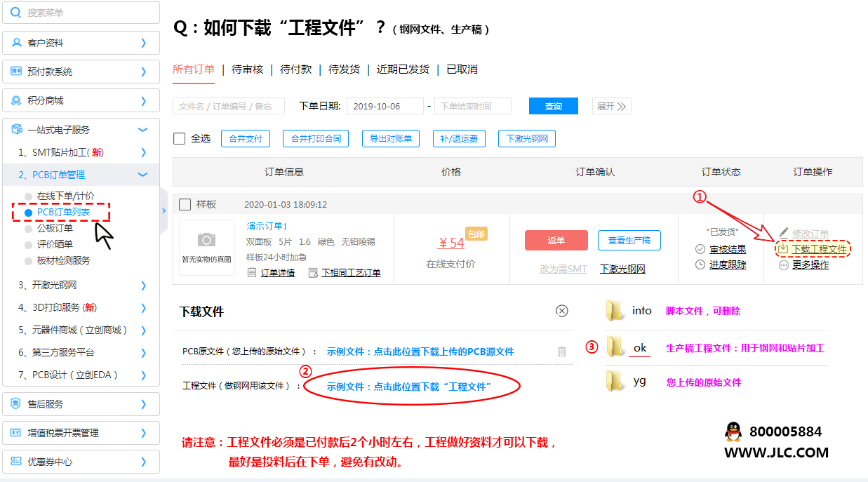The width and height of the screenshot is (868, 482).
Task: Click the 'ok' folder icon
Action: point(615,348)
